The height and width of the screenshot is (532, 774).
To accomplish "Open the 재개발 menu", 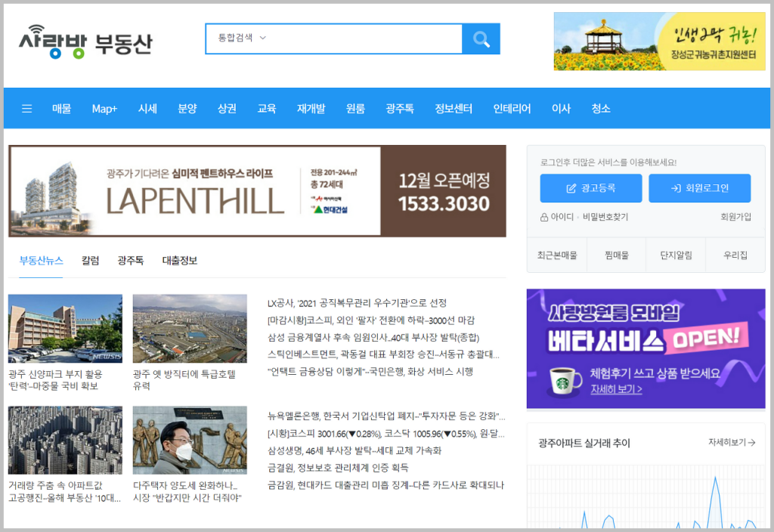I will coord(311,109).
